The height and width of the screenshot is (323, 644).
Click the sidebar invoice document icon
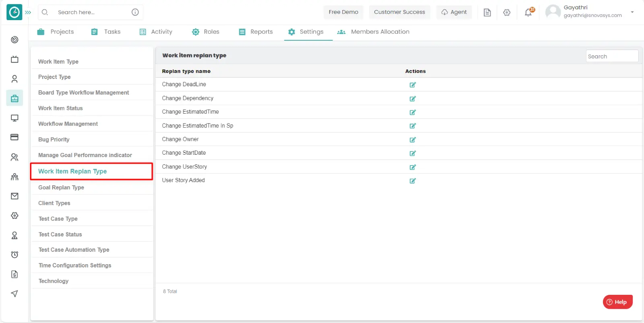pos(14,274)
